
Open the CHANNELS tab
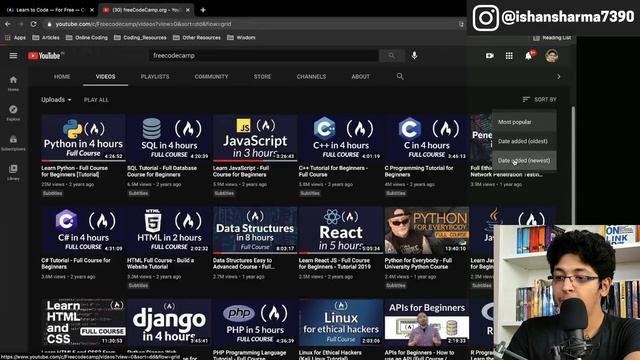(311, 76)
